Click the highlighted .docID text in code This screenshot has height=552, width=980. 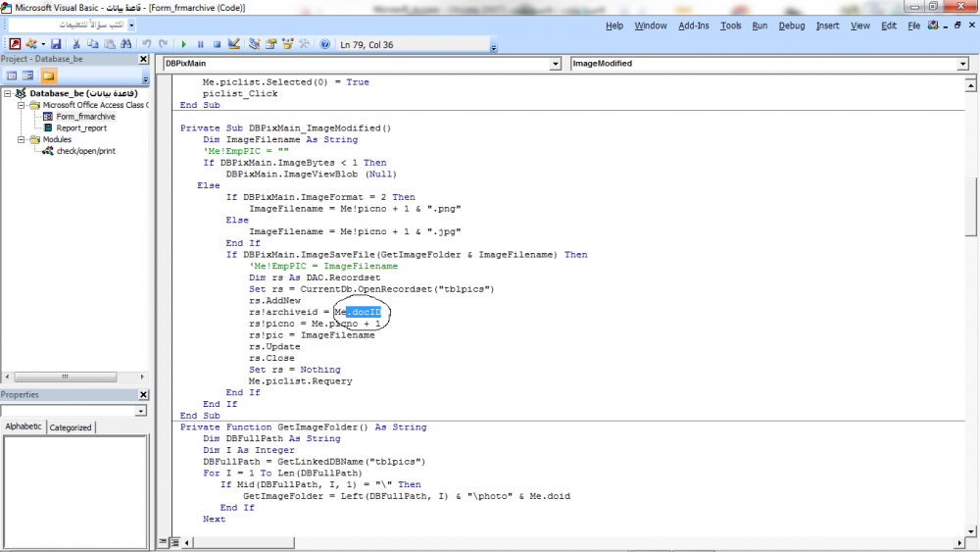coord(364,312)
